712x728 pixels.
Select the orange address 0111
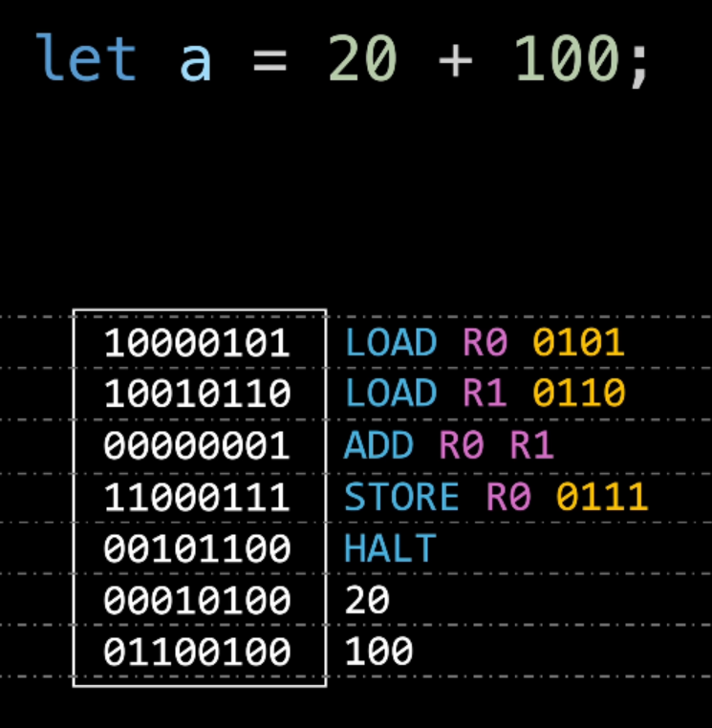pos(602,497)
